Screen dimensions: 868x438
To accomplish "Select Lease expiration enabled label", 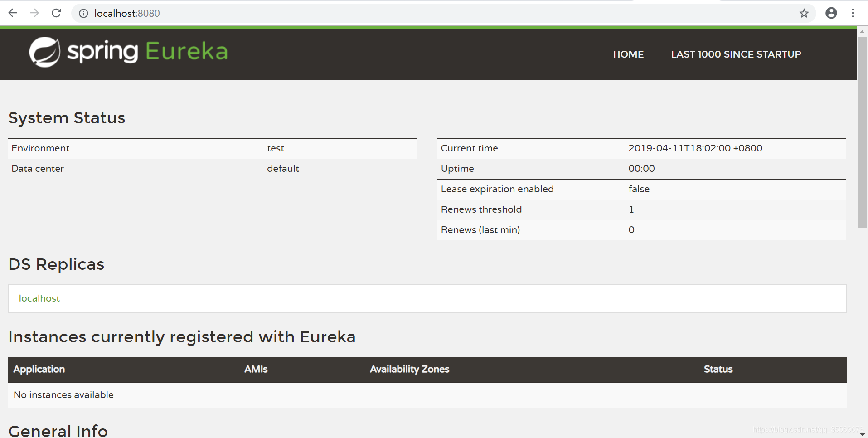I will (497, 189).
